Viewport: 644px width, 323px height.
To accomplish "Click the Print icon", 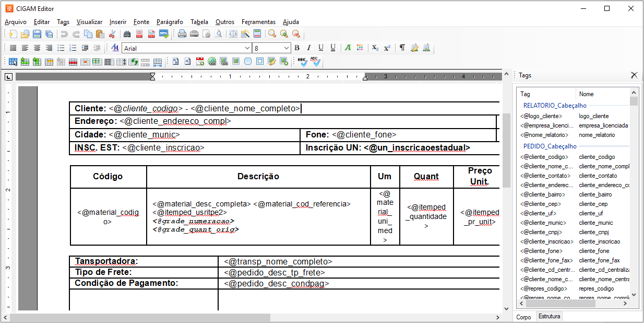I will [182, 34].
